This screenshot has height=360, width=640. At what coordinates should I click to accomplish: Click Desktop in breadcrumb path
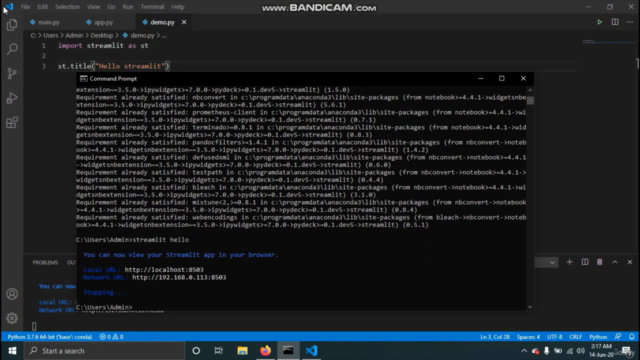click(x=102, y=36)
